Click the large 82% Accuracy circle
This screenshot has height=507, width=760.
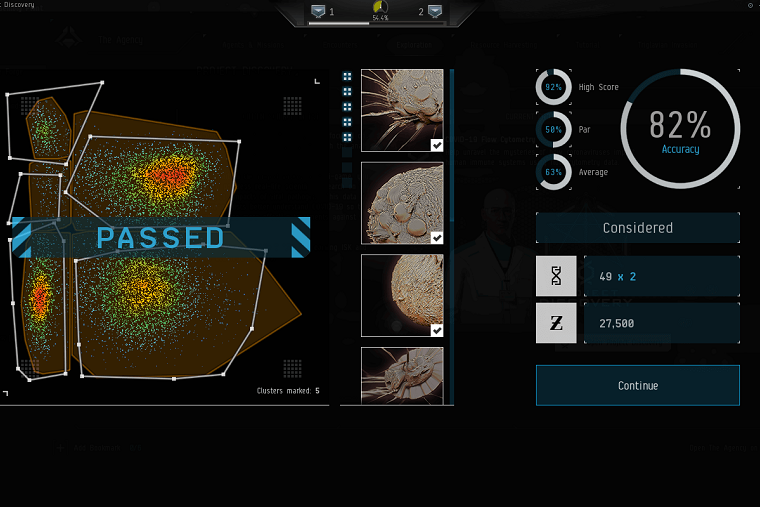[680, 128]
